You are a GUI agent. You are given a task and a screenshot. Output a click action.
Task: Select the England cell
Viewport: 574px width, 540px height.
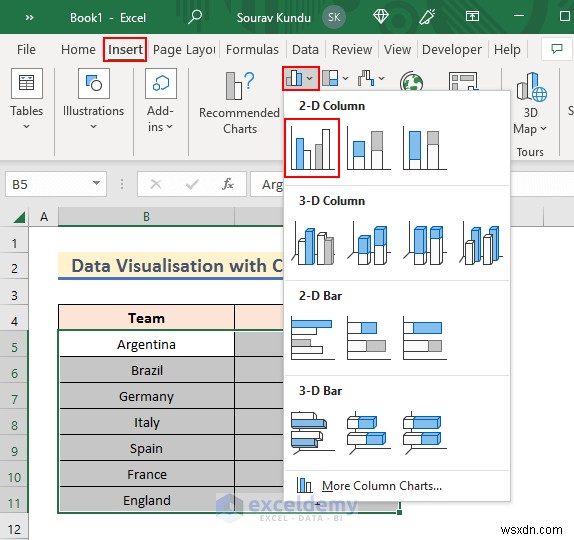click(146, 500)
